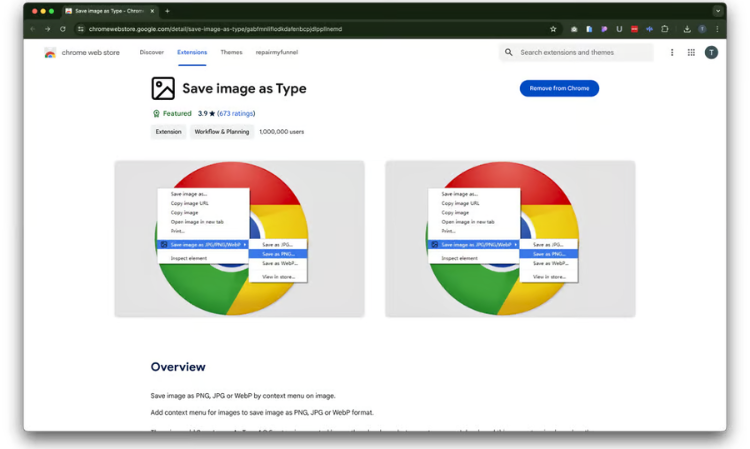Click the 'Add context menu for images' line
This screenshot has width=750, height=449.
[262, 412]
